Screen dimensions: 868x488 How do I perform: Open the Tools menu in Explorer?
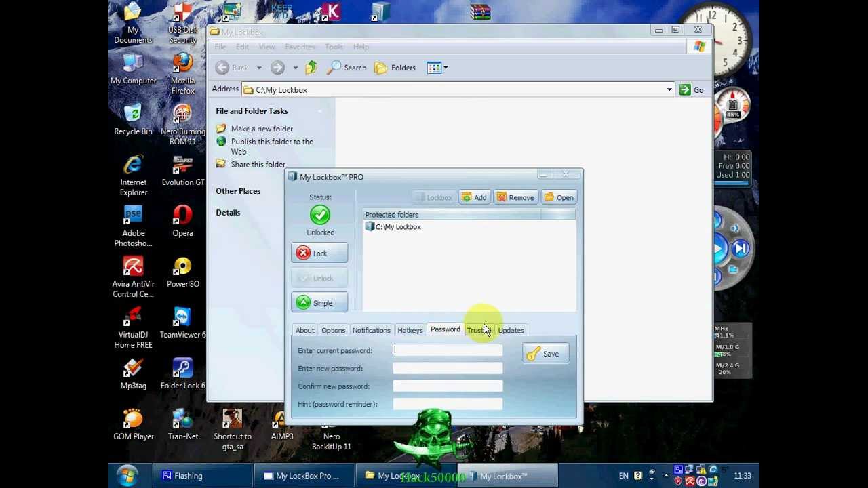[334, 47]
